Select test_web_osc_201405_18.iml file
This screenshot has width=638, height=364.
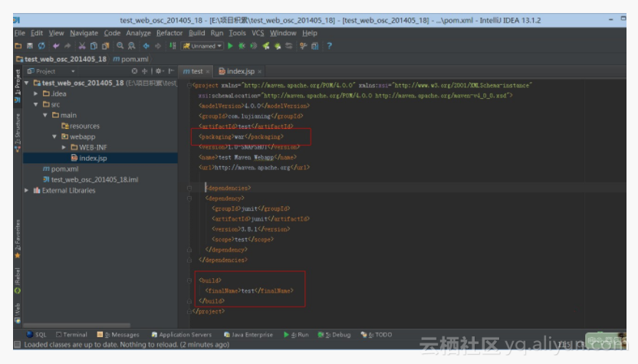point(90,179)
